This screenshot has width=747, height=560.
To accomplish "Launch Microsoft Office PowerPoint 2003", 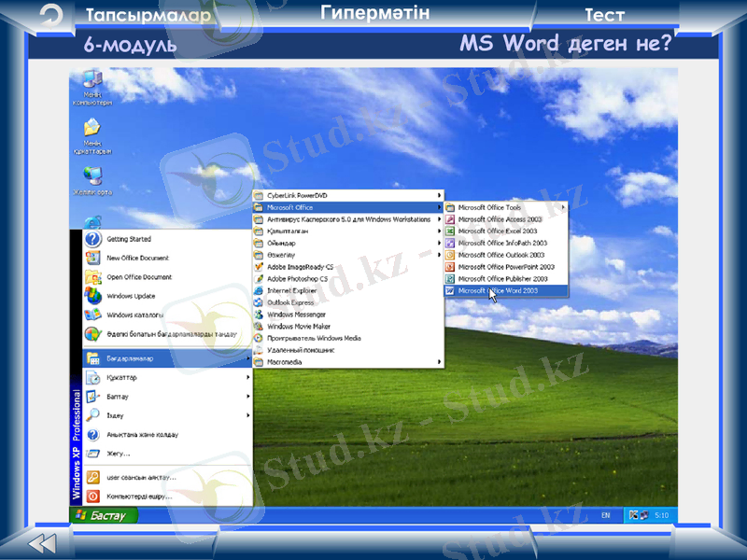I will point(506,267).
